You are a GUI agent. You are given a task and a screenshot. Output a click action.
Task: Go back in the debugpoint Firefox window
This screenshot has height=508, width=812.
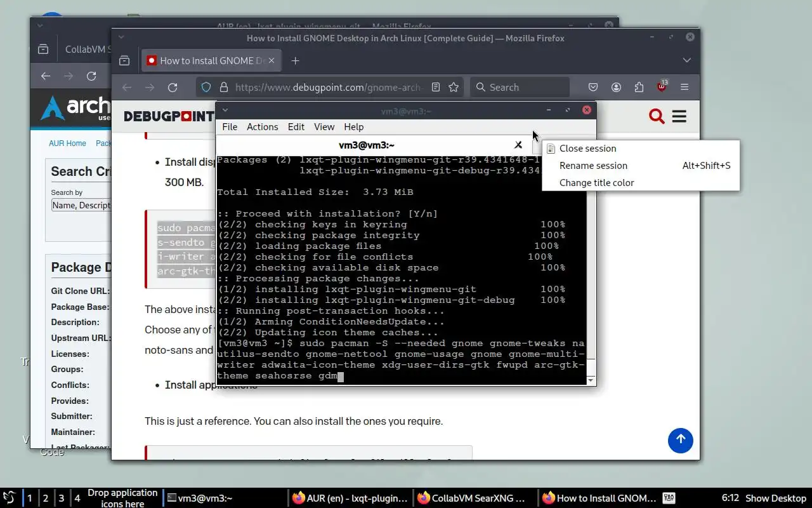[x=127, y=87]
